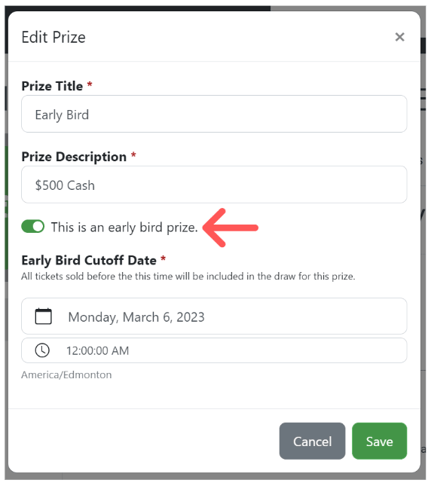Click the Prize Title label
This screenshot has width=431, height=486.
tap(52, 86)
